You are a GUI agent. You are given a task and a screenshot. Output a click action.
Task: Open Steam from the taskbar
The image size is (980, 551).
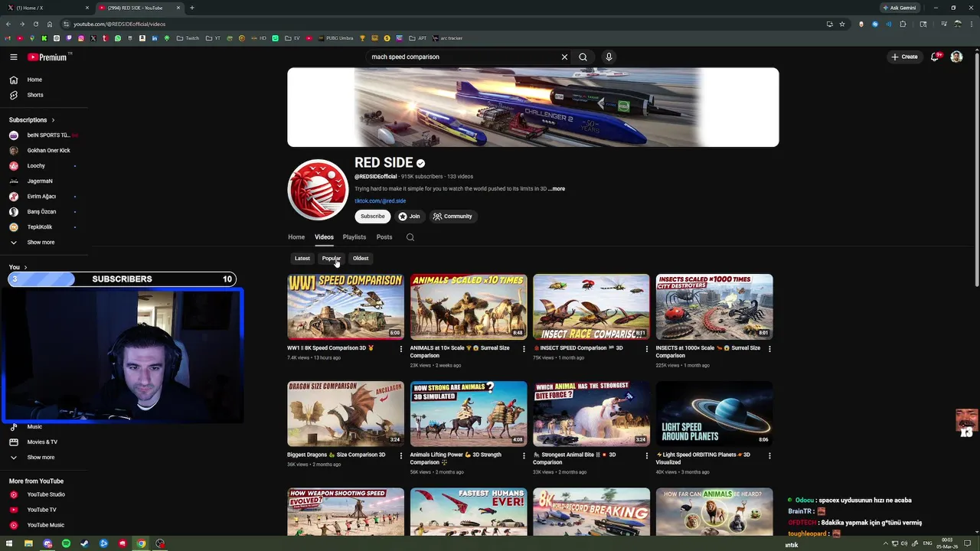84,543
